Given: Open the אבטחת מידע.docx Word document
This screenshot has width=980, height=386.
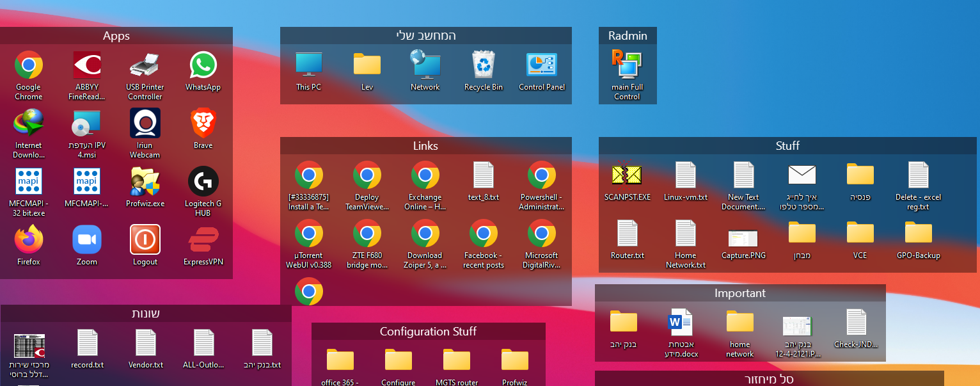Looking at the screenshot, I should click(x=681, y=322).
